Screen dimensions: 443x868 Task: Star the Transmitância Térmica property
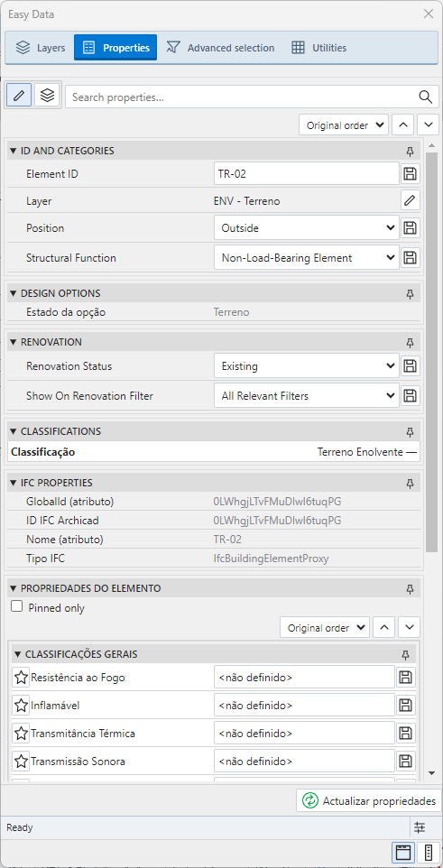tap(21, 734)
